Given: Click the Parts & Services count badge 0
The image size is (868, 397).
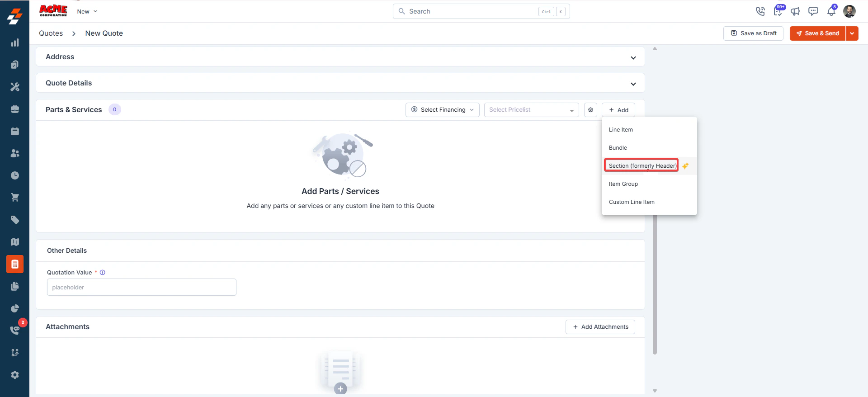Looking at the screenshot, I should 115,109.
